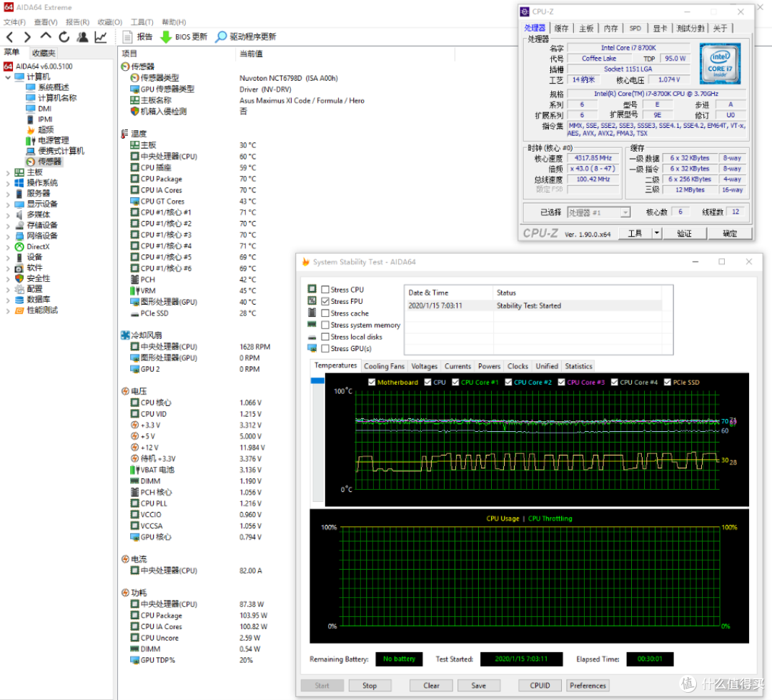
Task: Click the flame icon in System Stability Test title
Action: click(306, 262)
